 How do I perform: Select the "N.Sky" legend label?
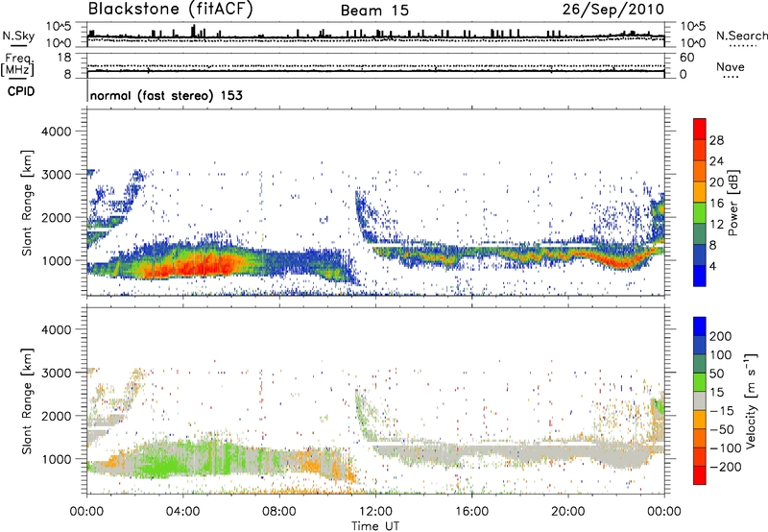18,36
